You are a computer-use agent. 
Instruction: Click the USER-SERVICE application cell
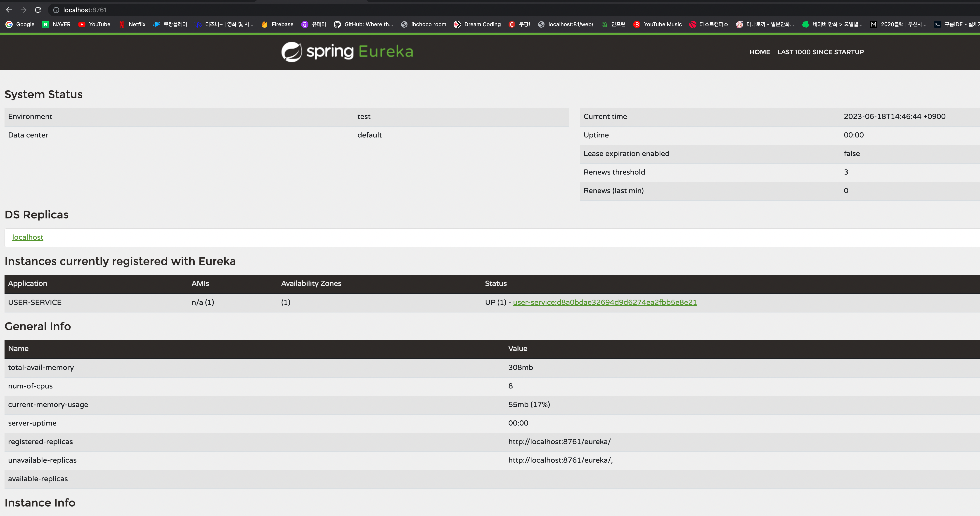(35, 303)
